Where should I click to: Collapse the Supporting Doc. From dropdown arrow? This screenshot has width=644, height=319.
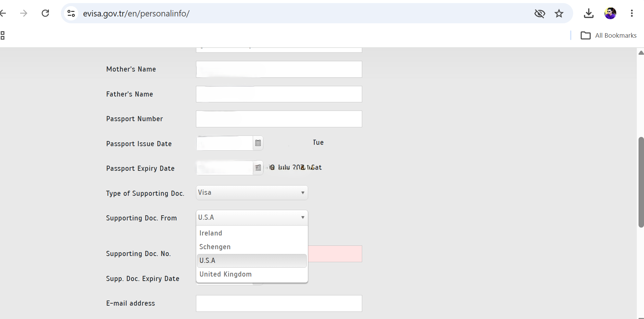click(x=303, y=217)
